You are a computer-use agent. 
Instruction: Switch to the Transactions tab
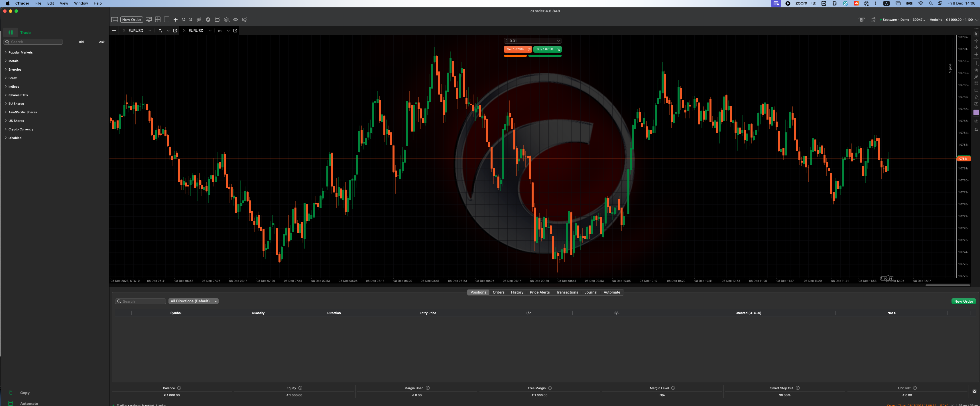[567, 292]
